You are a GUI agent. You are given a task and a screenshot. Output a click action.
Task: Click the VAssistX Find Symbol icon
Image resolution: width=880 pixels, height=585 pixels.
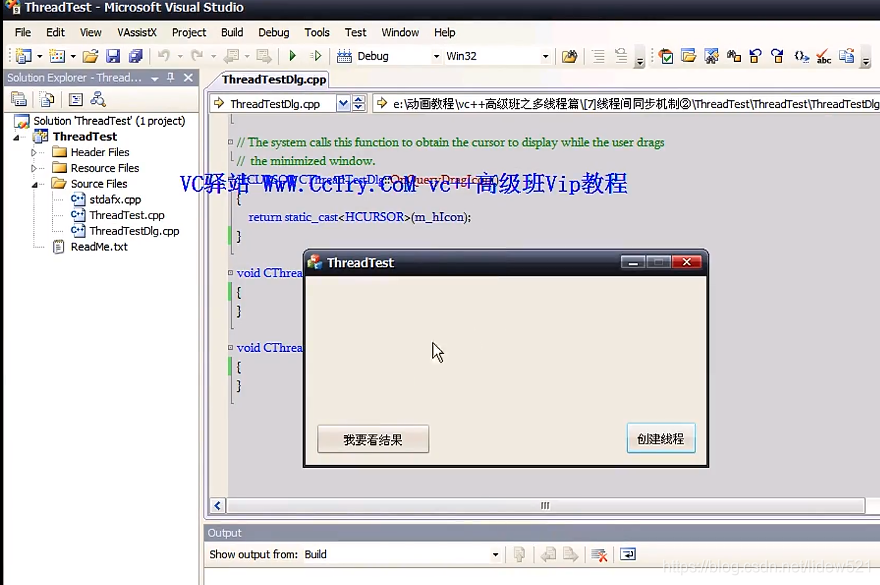point(712,56)
